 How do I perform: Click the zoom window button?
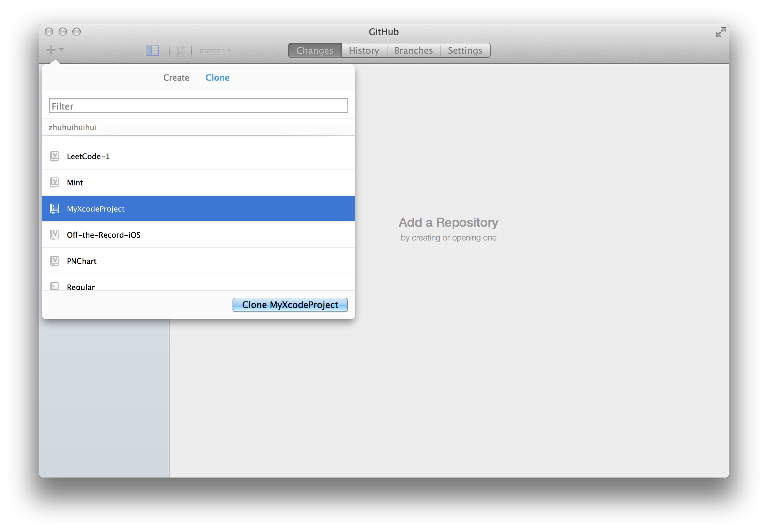[x=77, y=32]
